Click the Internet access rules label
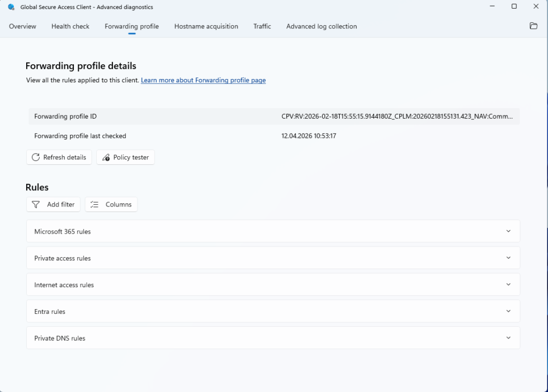 click(x=64, y=285)
